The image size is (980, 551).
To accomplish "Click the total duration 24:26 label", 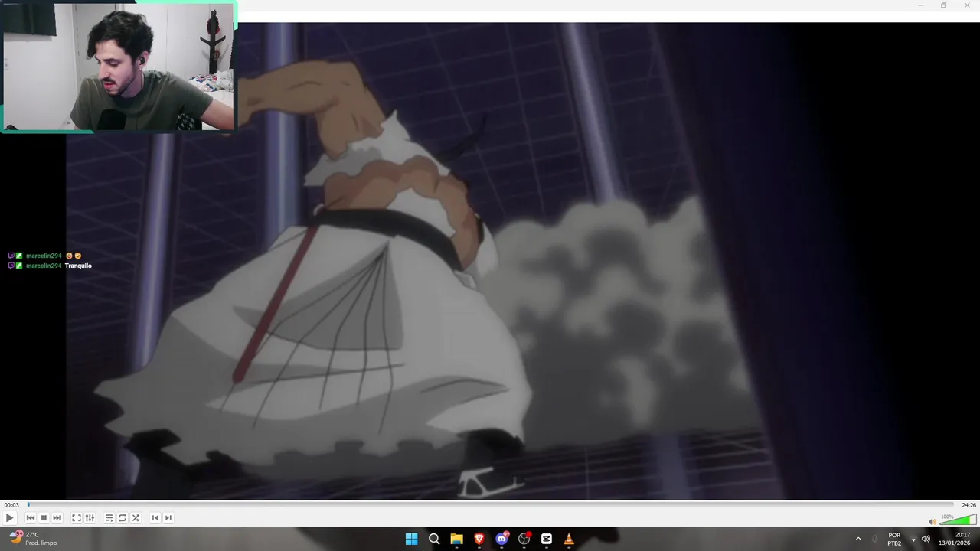I will point(969,505).
